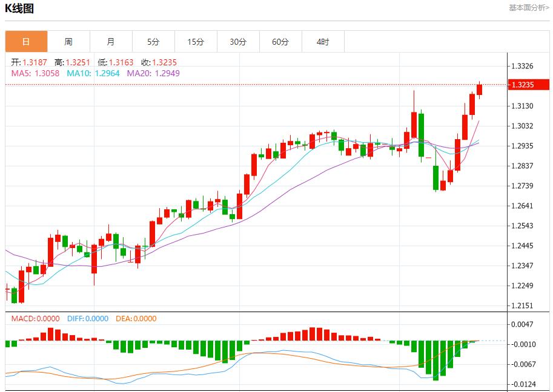The height and width of the screenshot is (392, 553).
Task: Switch to the 周 (weekly) timeframe tab
Action: pos(68,41)
